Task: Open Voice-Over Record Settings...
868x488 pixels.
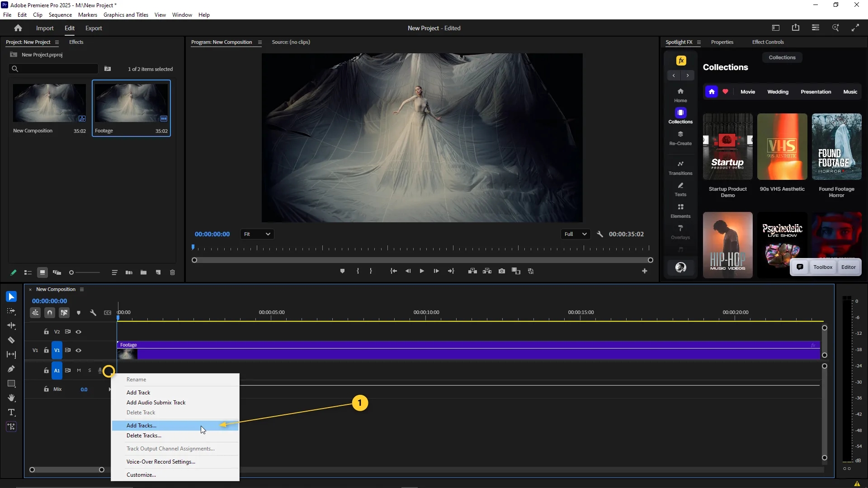Action: (x=175, y=462)
